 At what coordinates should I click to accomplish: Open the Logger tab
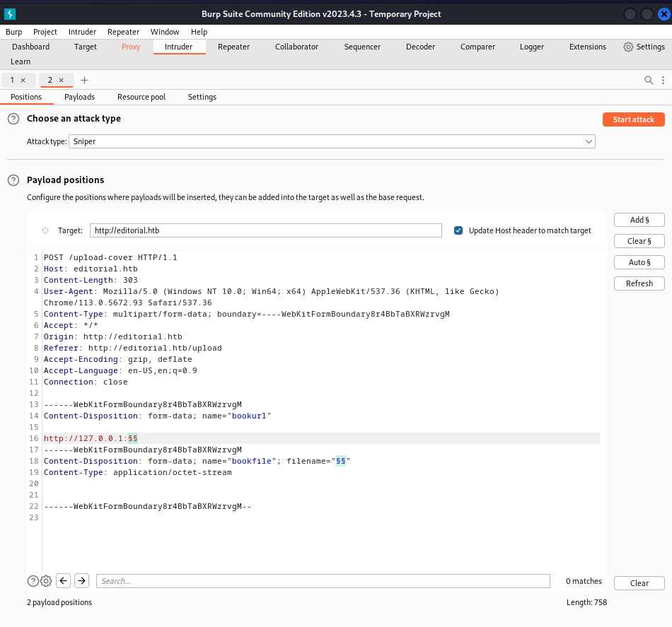[x=532, y=47]
